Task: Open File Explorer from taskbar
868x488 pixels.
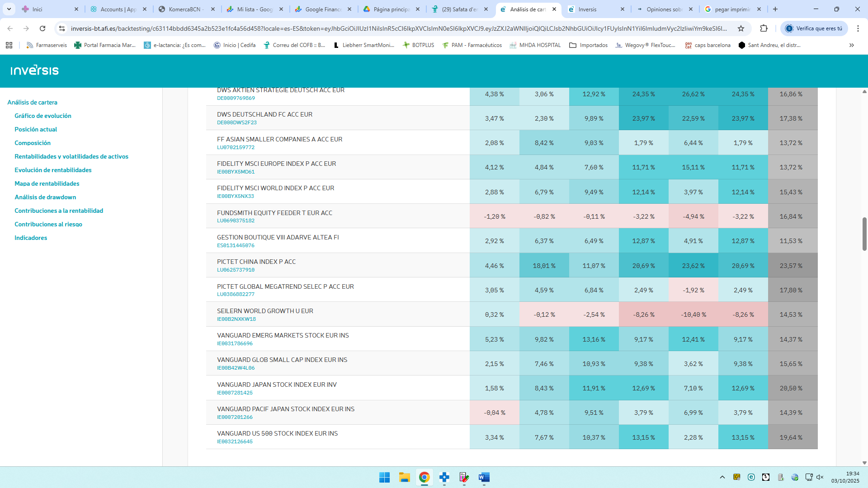Action: point(404,477)
